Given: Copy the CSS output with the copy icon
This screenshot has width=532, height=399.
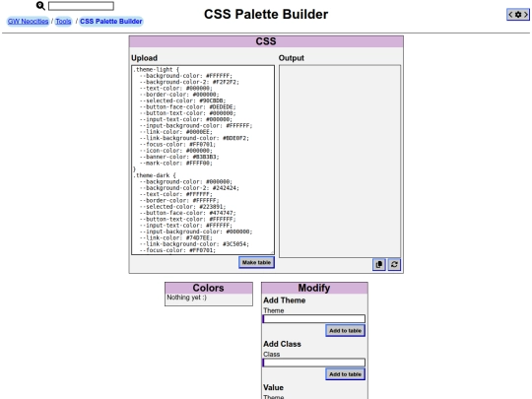Looking at the screenshot, I should [x=379, y=264].
